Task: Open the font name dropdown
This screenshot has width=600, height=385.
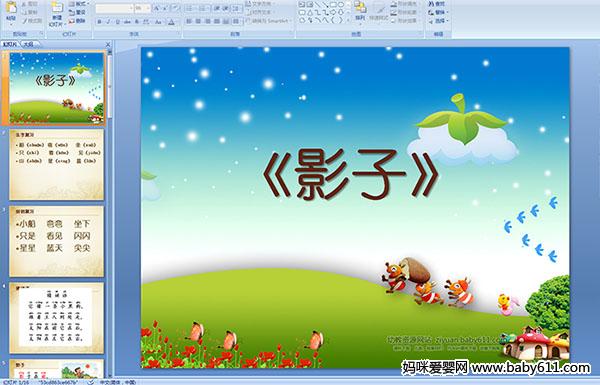Action: click(114, 8)
